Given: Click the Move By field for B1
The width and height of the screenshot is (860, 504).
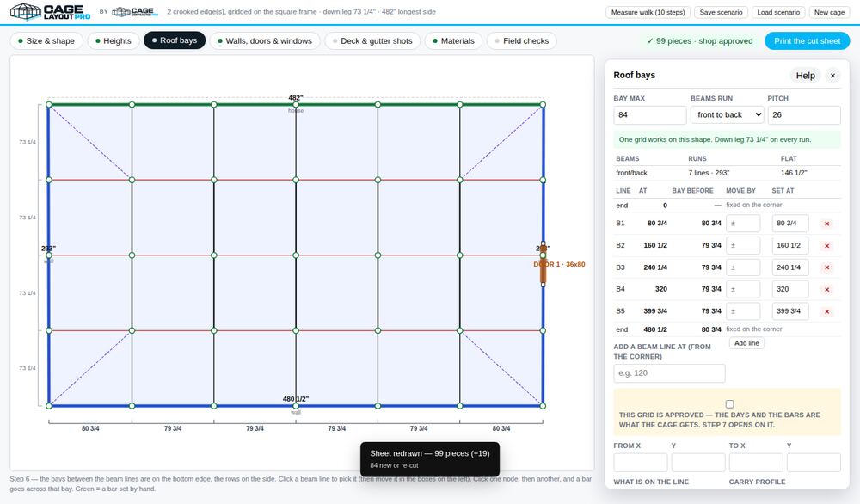Looking at the screenshot, I should pyautogui.click(x=743, y=224).
